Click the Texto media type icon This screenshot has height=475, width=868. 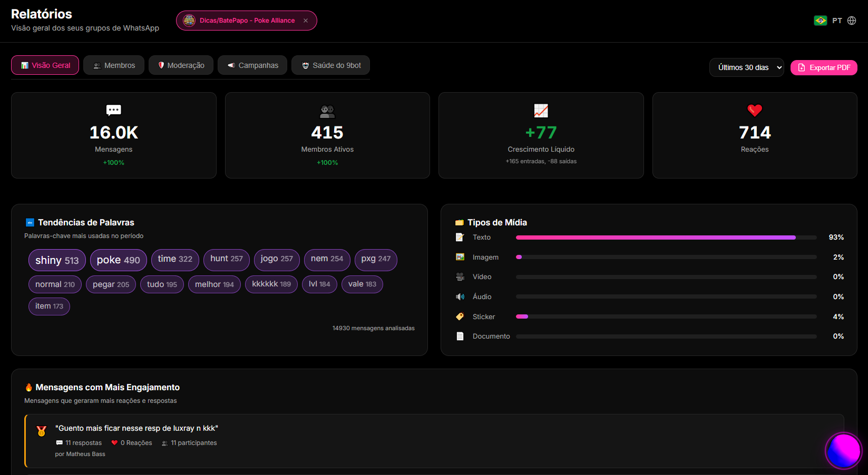tap(460, 237)
